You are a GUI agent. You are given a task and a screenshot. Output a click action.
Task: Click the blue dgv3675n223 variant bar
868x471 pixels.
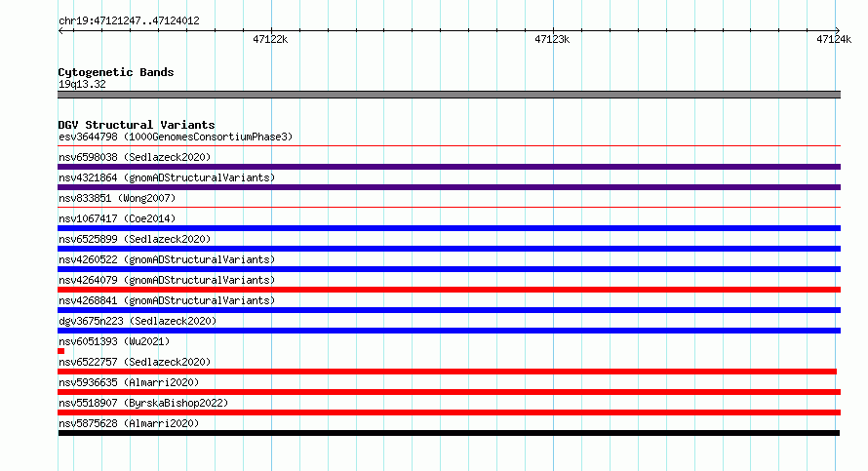[449, 331]
